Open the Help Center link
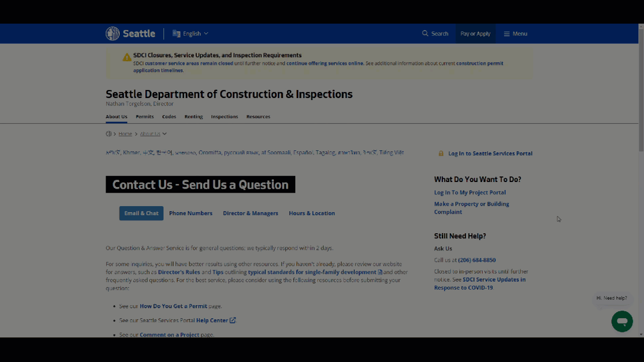Image resolution: width=644 pixels, height=362 pixels. click(212, 320)
